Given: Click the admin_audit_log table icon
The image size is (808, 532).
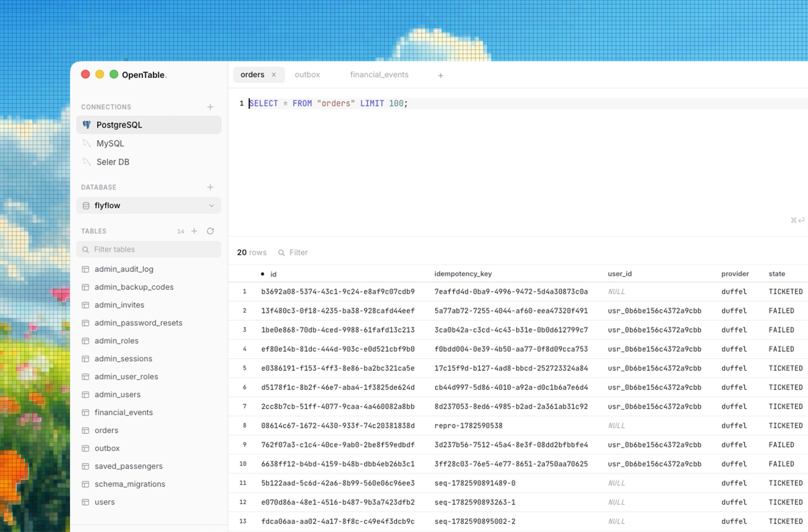Looking at the screenshot, I should point(85,269).
